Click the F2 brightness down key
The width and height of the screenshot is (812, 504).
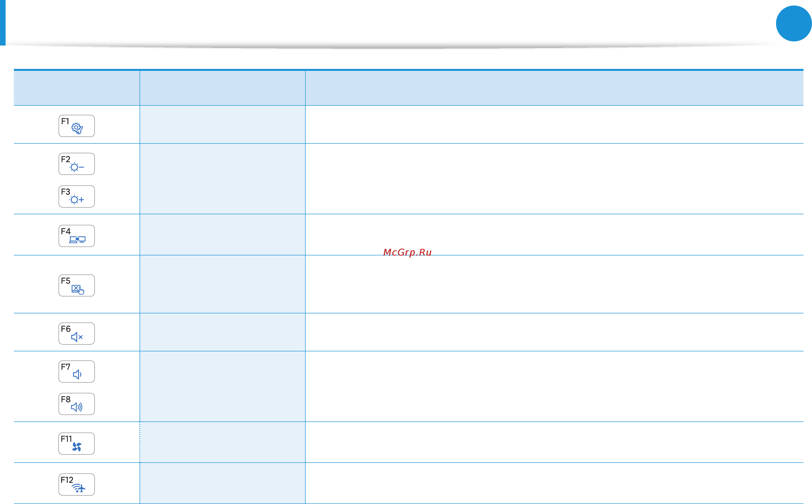pos(77,164)
